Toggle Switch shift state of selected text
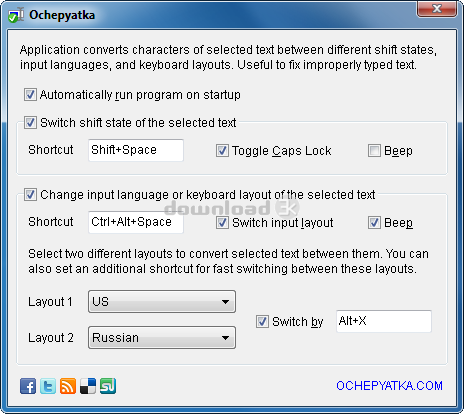Screen dimensions: 464x414 (30, 123)
